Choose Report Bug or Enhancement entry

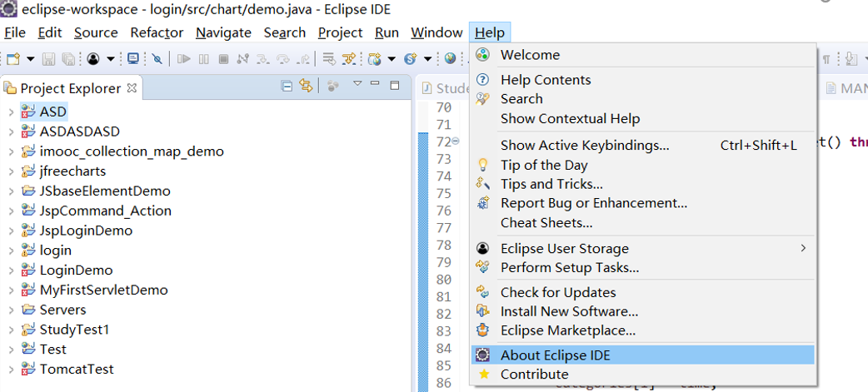643,203
